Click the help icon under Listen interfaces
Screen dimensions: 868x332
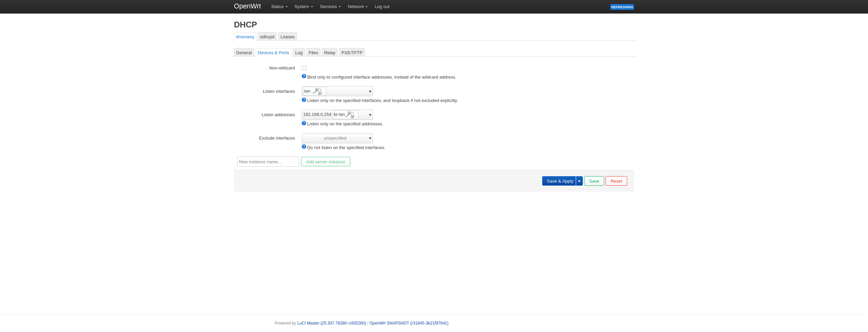[x=304, y=100]
